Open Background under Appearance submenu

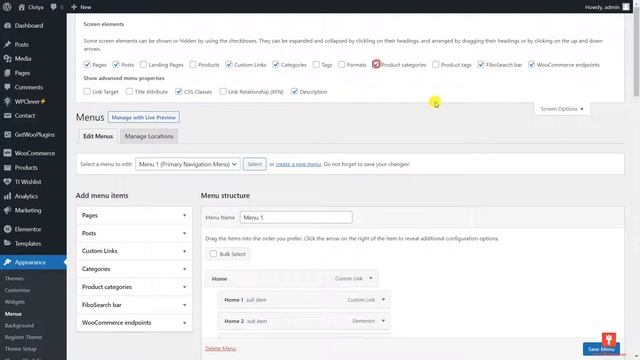coord(19,326)
